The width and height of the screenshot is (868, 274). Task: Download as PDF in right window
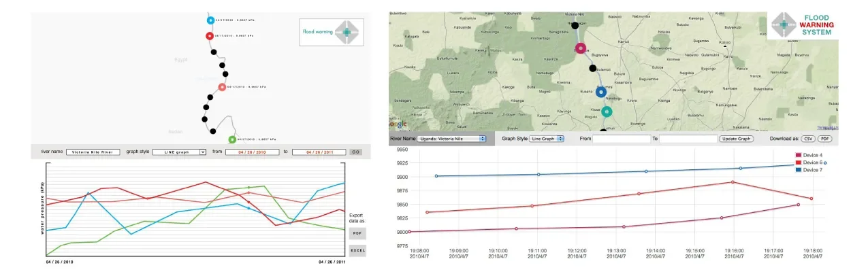(x=825, y=139)
